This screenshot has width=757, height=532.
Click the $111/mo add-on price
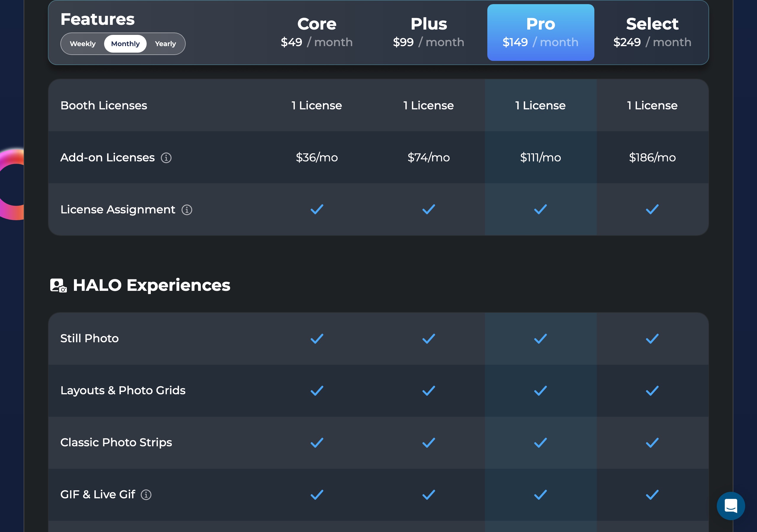pos(540,158)
